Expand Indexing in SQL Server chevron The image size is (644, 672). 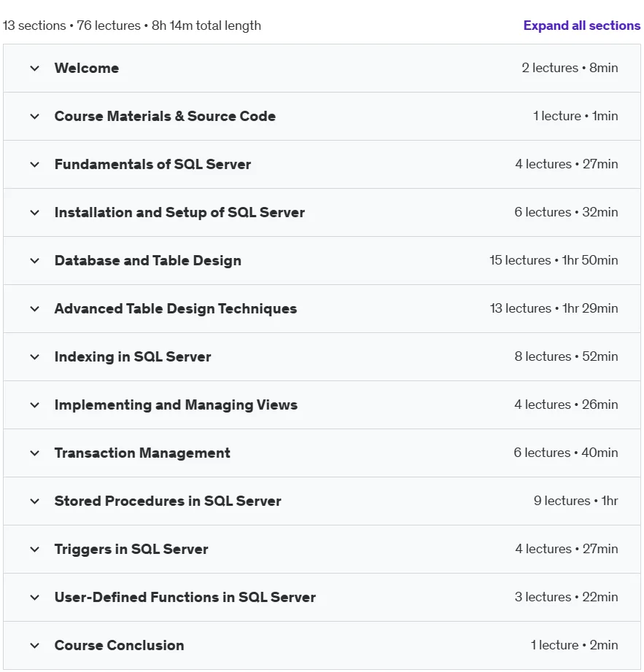pos(35,357)
